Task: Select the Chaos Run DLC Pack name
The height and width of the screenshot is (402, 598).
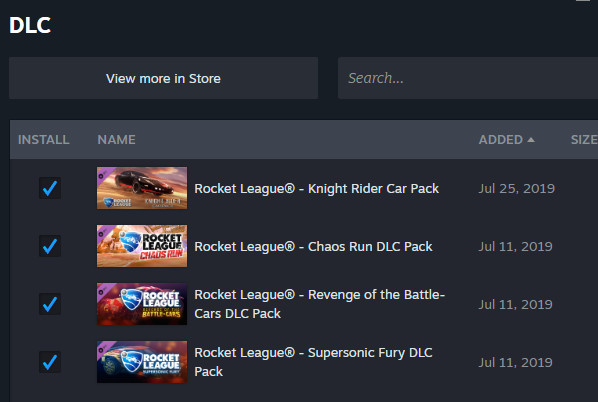Action: tap(313, 246)
